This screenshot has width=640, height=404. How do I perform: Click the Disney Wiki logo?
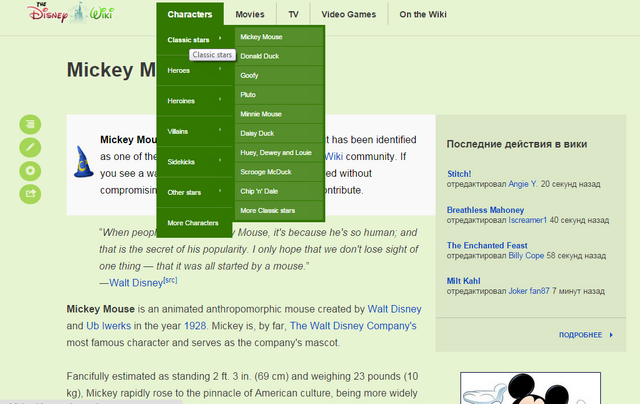pyautogui.click(x=71, y=13)
